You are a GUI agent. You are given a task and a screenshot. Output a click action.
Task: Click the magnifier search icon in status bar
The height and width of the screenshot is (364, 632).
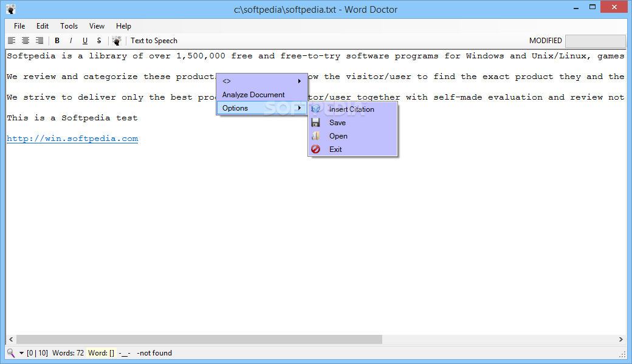[x=11, y=353]
